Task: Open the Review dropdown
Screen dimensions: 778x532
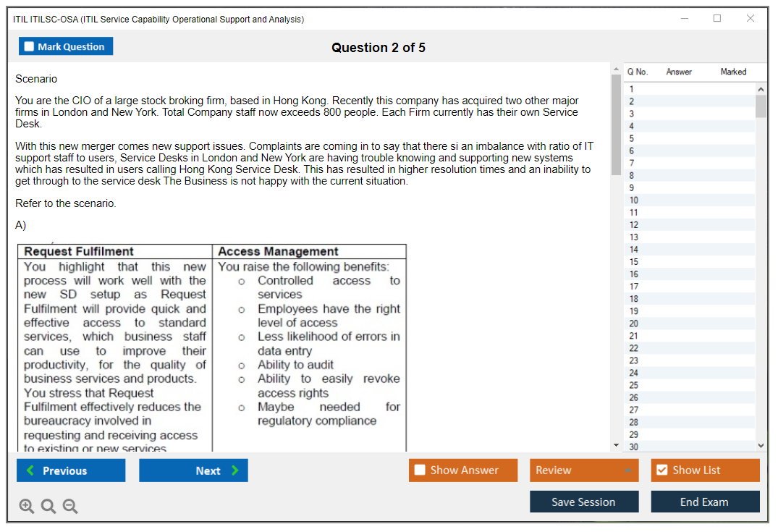Action: 583,470
